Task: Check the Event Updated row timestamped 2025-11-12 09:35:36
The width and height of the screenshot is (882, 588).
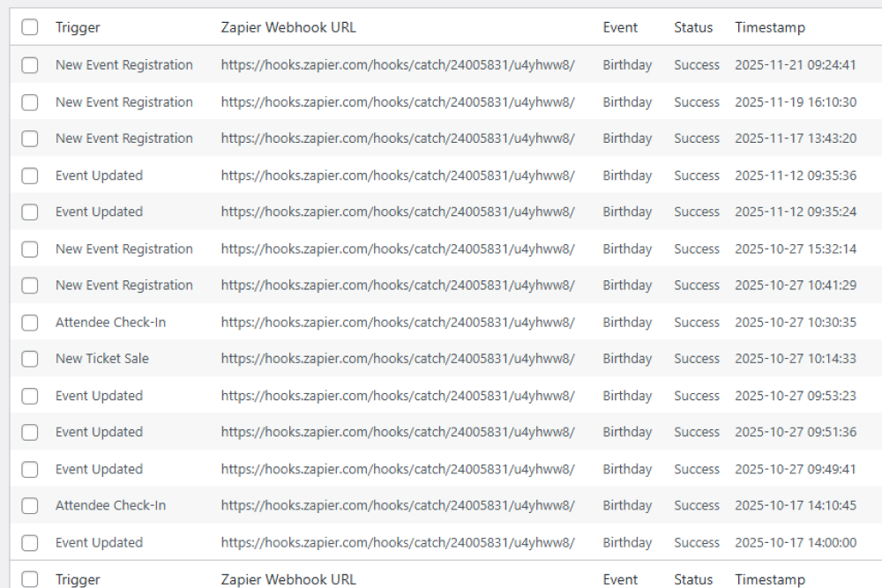Action: (29, 175)
